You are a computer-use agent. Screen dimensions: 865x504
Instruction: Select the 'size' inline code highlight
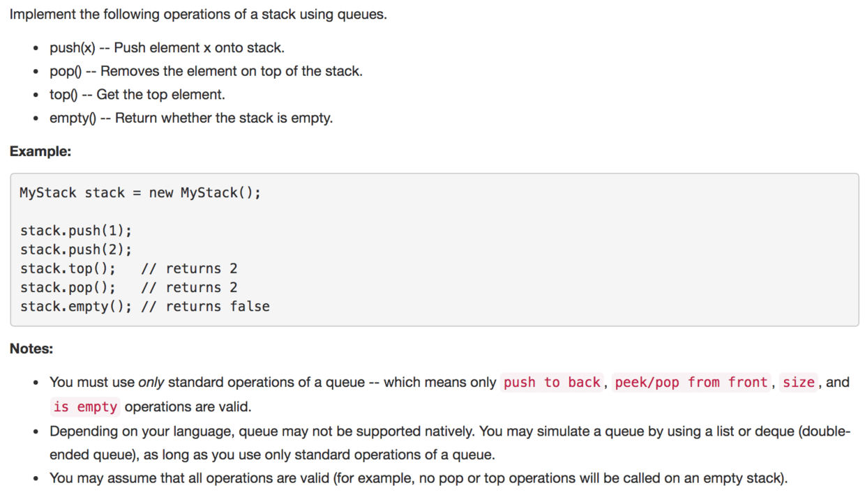pos(798,382)
